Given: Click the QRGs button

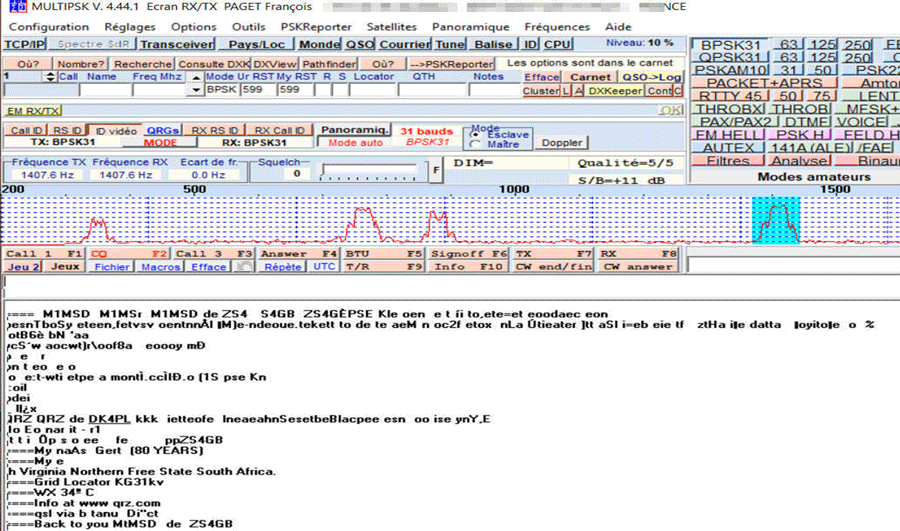Looking at the screenshot, I should [x=162, y=131].
